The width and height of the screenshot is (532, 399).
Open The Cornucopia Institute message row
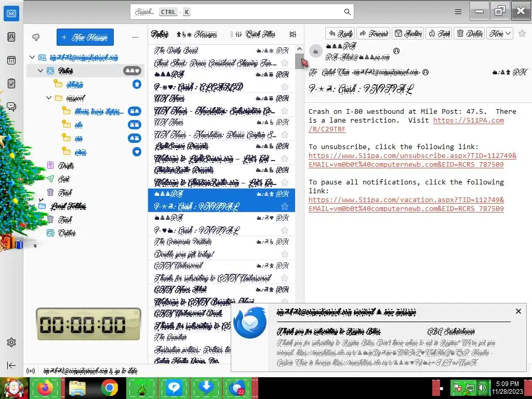click(221, 248)
